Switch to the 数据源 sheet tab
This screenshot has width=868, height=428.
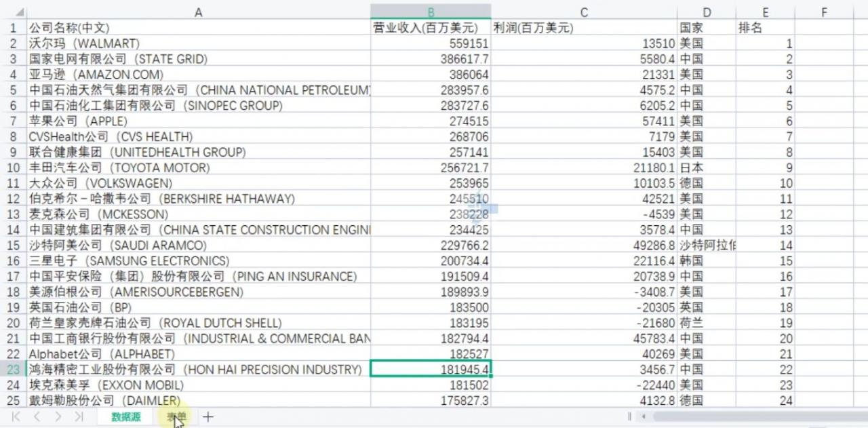tap(126, 416)
